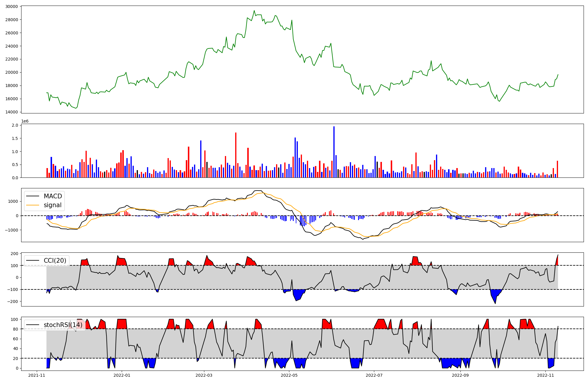Click the tallest blue volume bar

(x=334, y=152)
